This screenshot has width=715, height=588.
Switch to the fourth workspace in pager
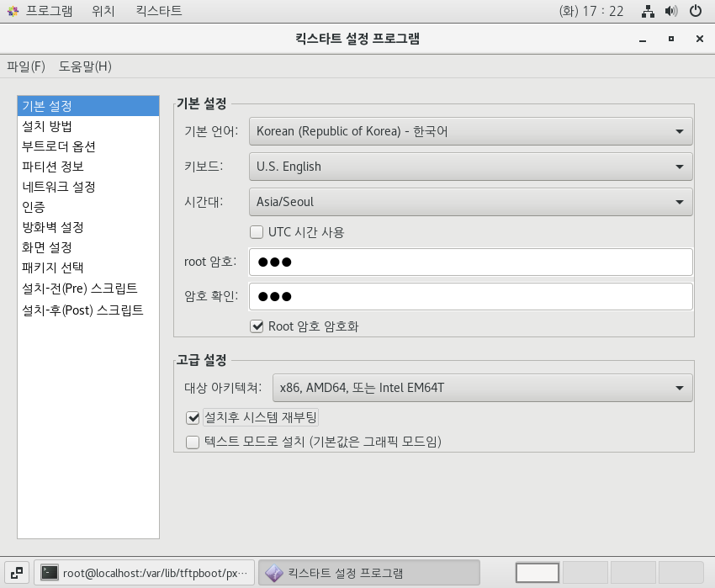(681, 573)
